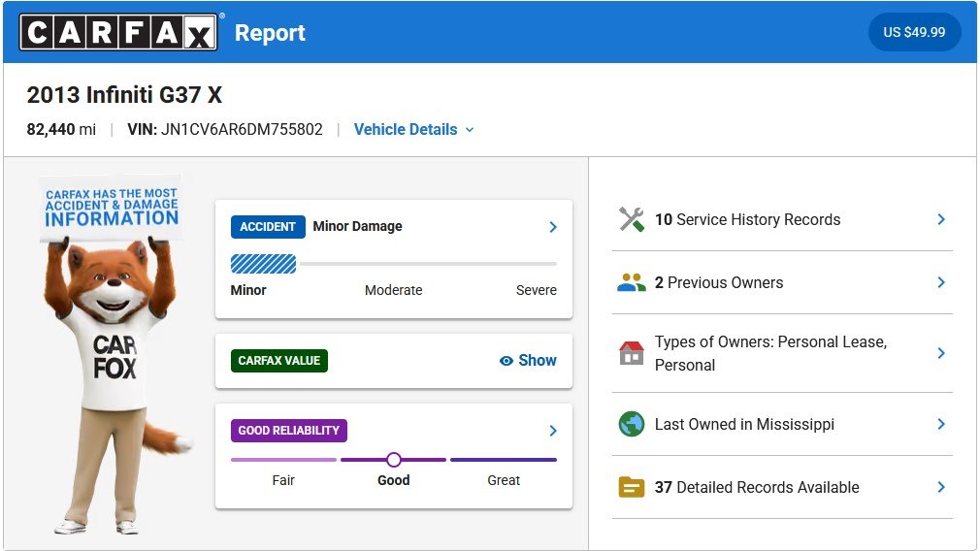Click the Great reliability segment line

point(504,460)
